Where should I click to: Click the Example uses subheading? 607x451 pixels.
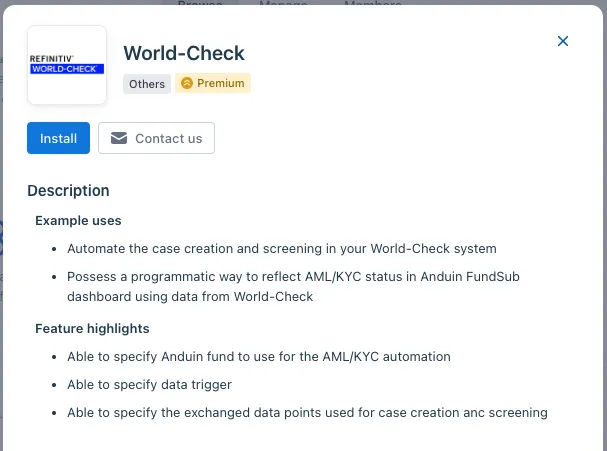click(78, 221)
